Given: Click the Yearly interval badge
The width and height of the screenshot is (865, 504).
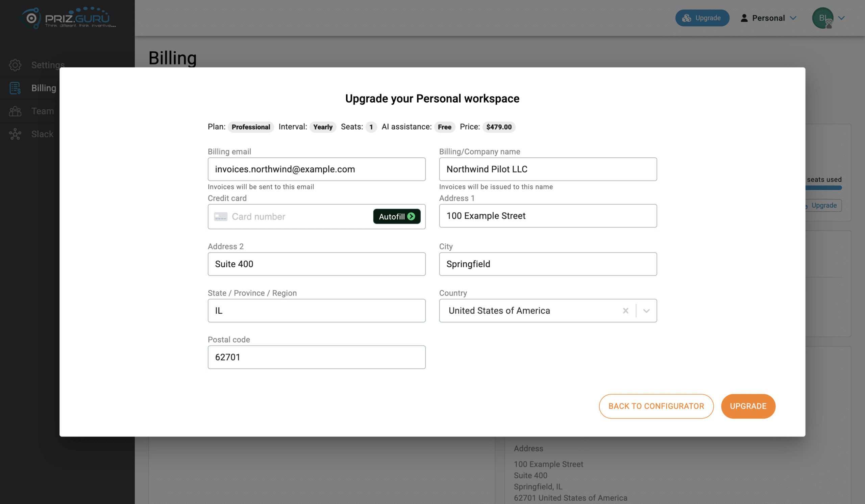Looking at the screenshot, I should click(x=323, y=127).
